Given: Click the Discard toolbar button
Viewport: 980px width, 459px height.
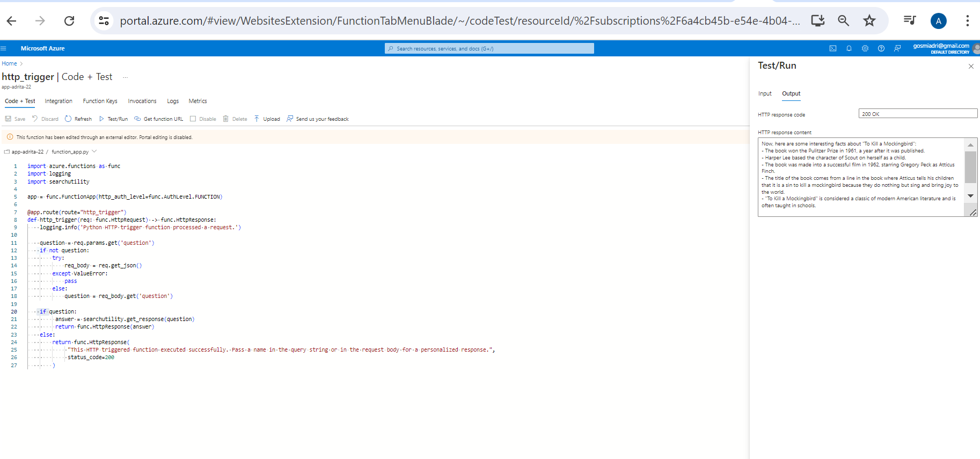Looking at the screenshot, I should pyautogui.click(x=45, y=119).
